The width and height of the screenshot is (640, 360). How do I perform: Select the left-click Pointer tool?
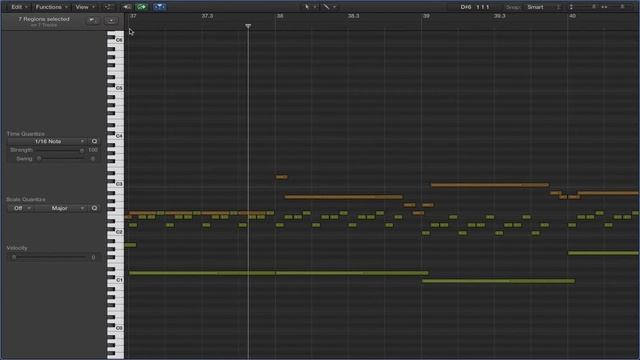[x=307, y=7]
